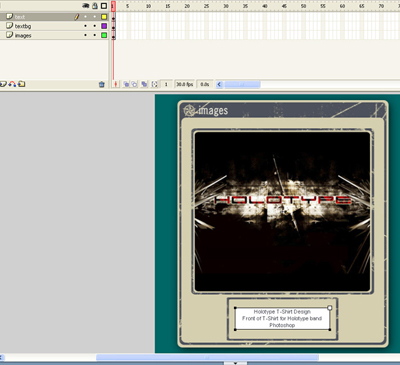Click the text layer page icon
Viewport: 400px width, 365px height.
10,16
